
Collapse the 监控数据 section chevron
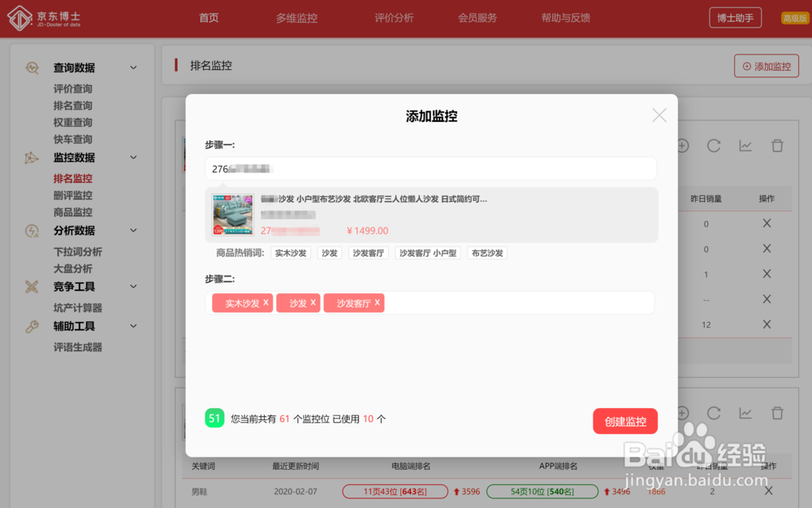(133, 158)
